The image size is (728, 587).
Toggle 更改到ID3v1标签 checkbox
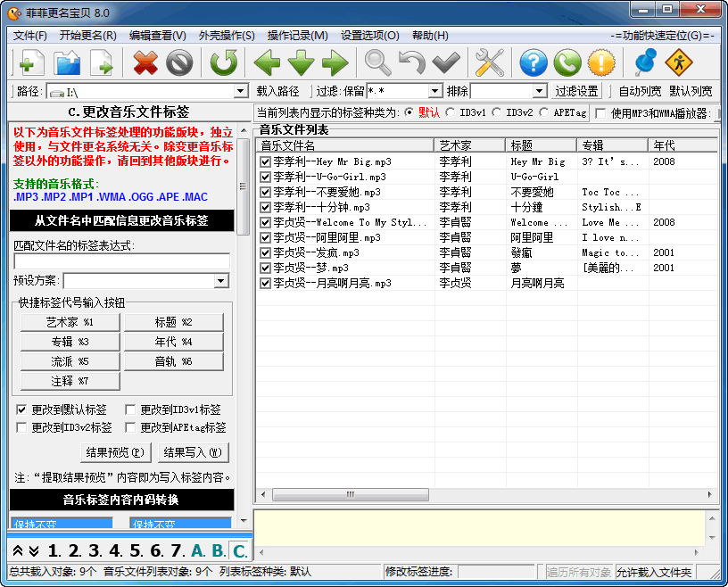pyautogui.click(x=130, y=409)
